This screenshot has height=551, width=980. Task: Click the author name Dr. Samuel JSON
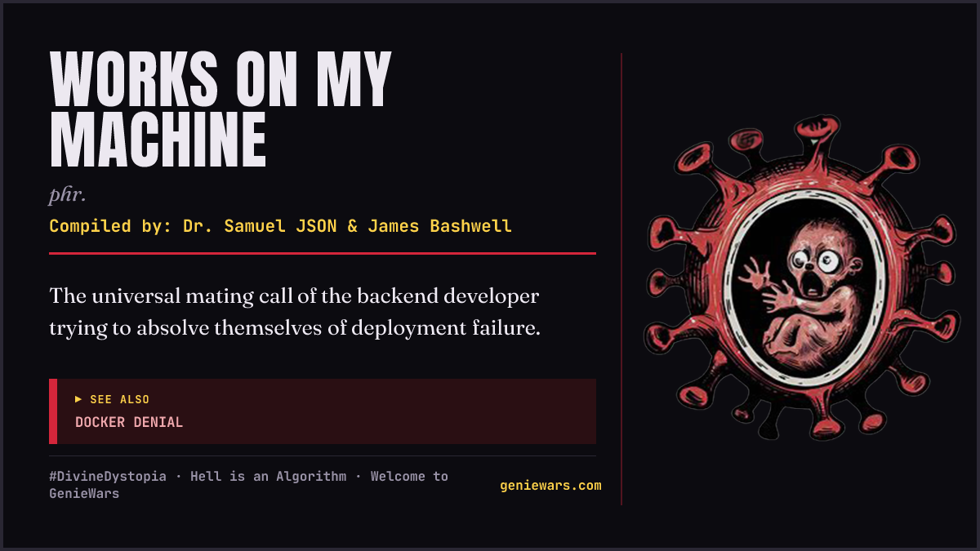tap(260, 226)
